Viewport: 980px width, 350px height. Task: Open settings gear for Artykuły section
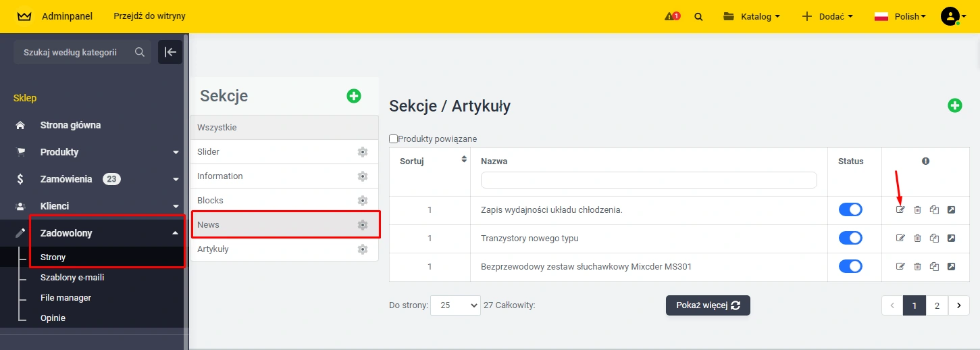pyautogui.click(x=363, y=249)
